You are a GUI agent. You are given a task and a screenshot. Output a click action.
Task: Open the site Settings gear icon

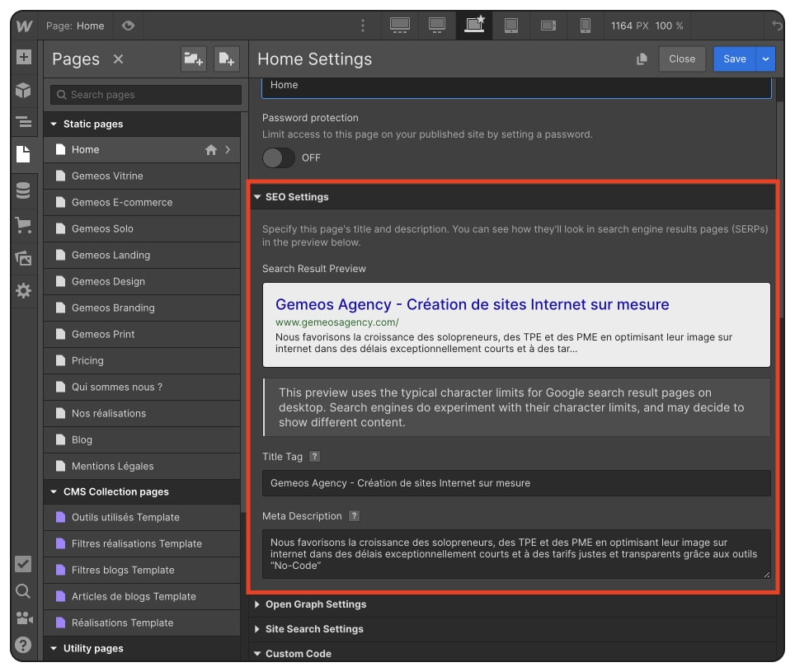point(23,290)
